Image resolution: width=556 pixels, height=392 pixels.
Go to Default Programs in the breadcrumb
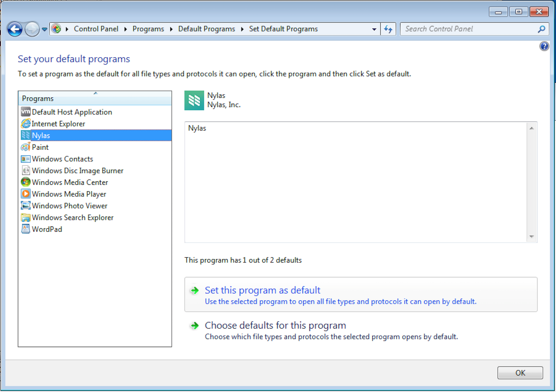click(x=206, y=29)
